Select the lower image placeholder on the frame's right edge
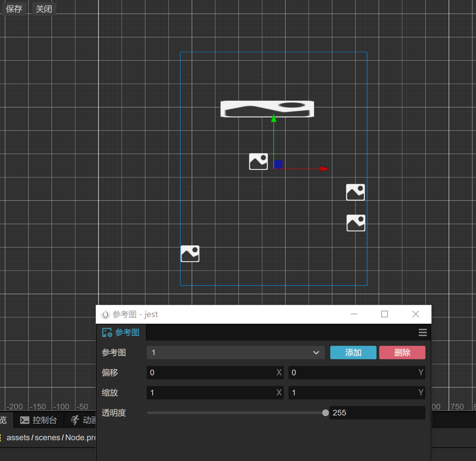 356,223
